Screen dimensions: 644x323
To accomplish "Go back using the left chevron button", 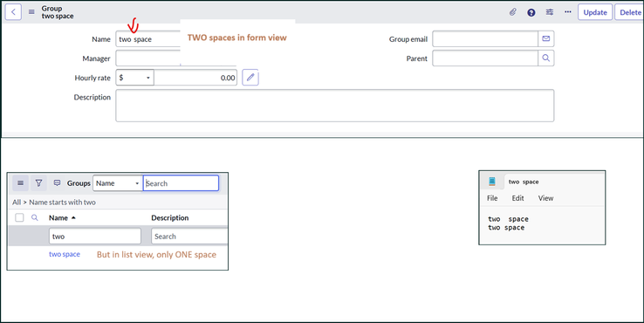I will pos(13,12).
